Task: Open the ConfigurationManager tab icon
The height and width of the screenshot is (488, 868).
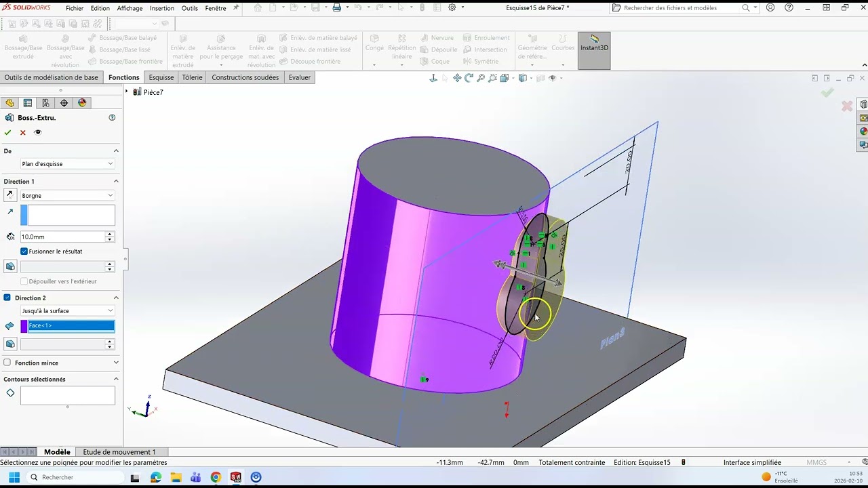Action: pyautogui.click(x=45, y=103)
